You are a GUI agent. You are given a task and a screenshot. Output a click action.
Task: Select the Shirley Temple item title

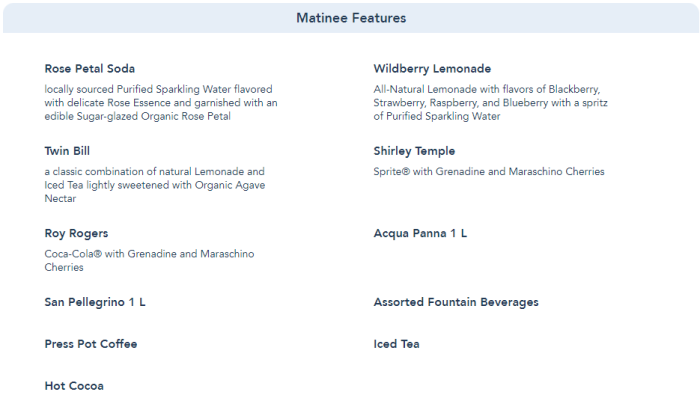click(x=414, y=151)
